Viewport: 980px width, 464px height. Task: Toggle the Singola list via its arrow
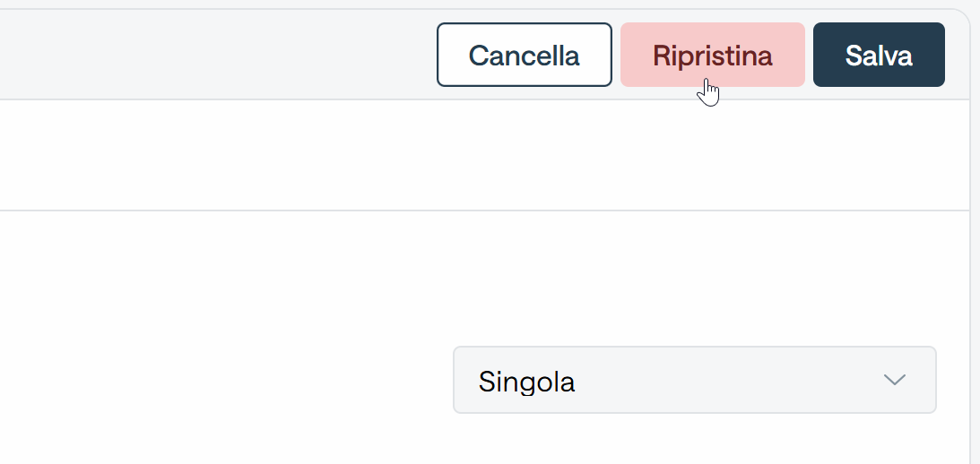point(895,380)
